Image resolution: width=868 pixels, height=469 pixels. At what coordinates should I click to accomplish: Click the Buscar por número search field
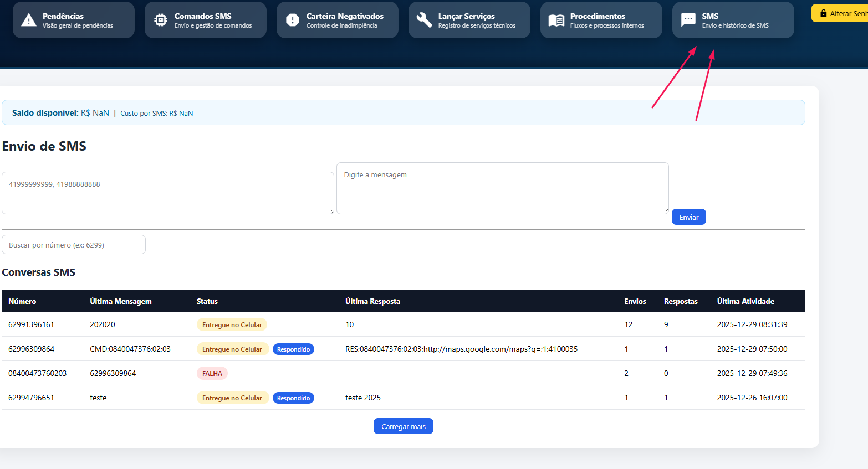coord(74,245)
